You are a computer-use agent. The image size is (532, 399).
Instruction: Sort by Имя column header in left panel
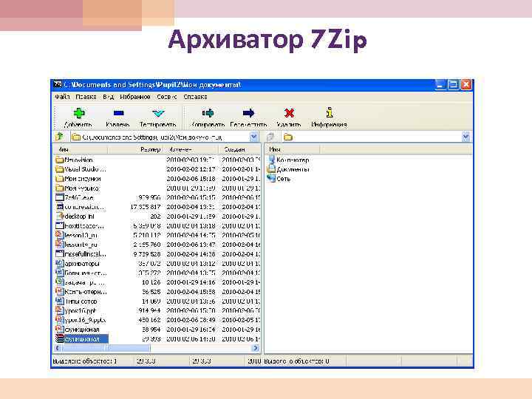[81, 149]
